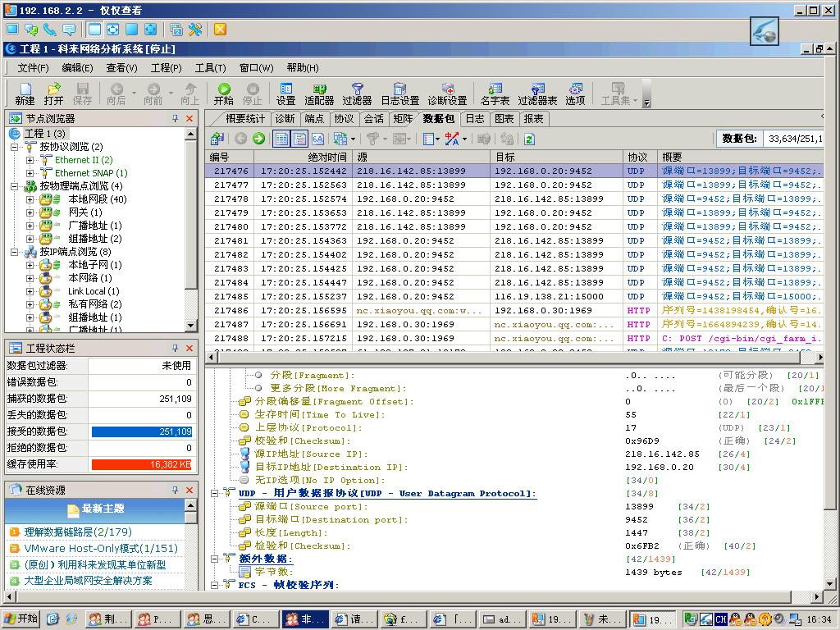Select packet row number 217486

click(x=231, y=311)
